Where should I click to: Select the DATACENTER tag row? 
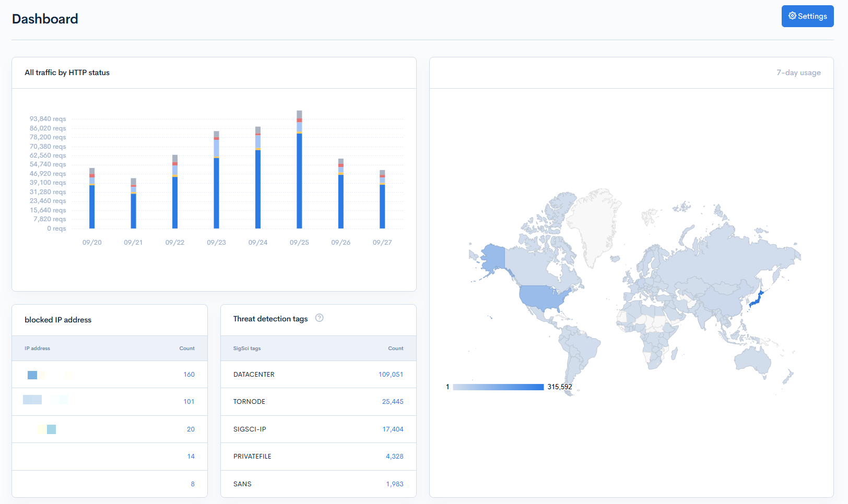click(x=319, y=375)
